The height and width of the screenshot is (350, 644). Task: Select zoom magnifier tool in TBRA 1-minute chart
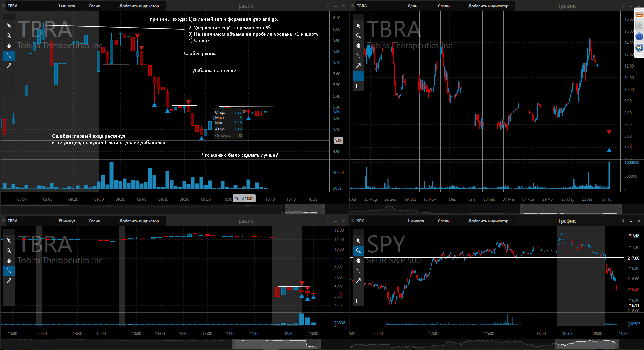pos(9,36)
